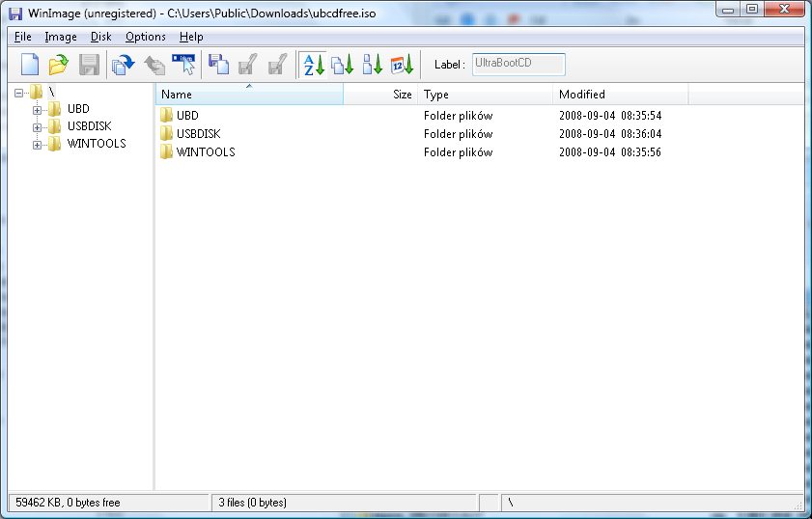Minimize the WinImage window
812x519 pixels.
pyautogui.click(x=728, y=10)
